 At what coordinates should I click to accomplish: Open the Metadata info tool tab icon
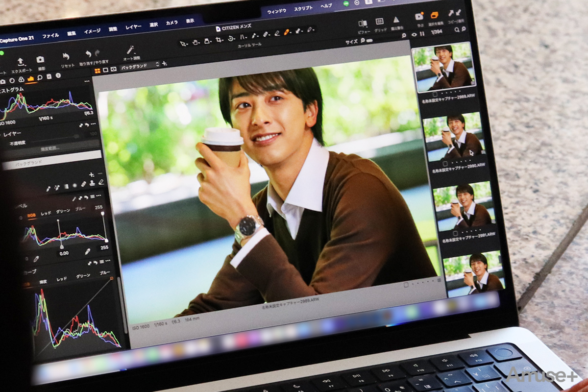[x=58, y=76]
